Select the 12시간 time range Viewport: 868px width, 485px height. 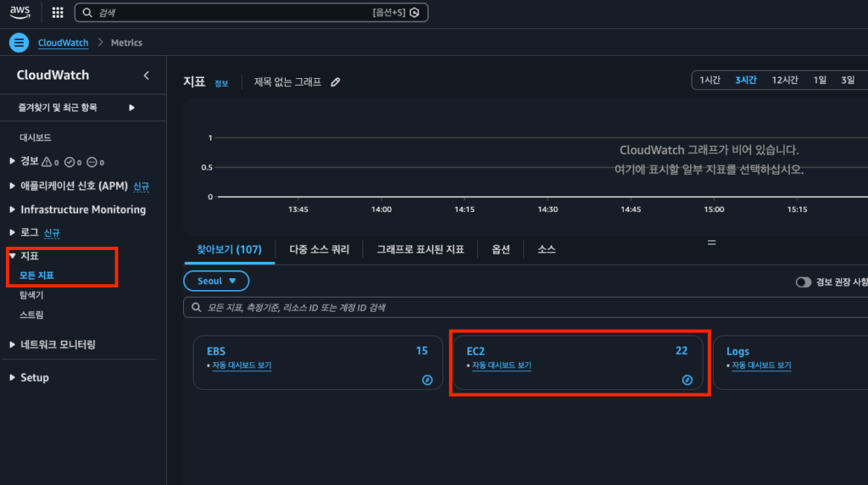pos(784,80)
